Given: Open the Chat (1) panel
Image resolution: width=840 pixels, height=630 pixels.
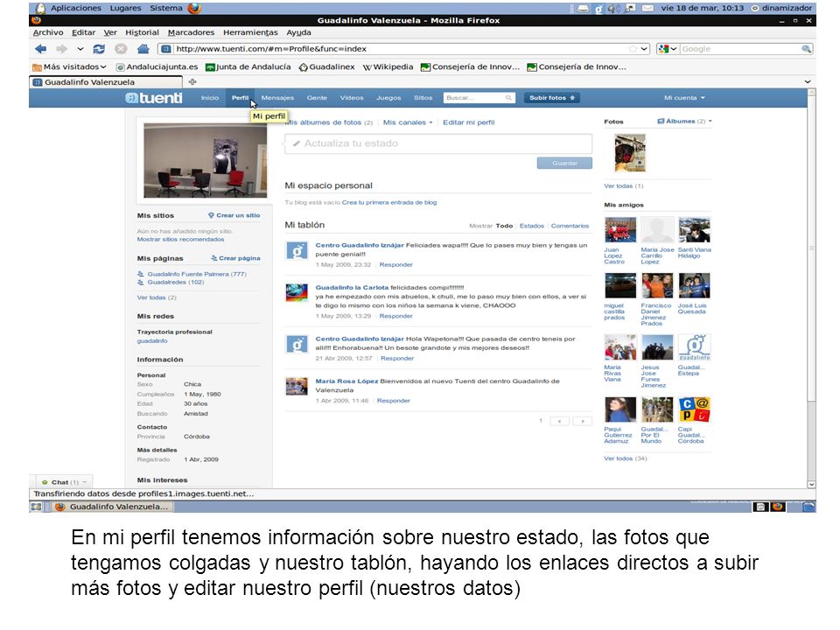Looking at the screenshot, I should pyautogui.click(x=65, y=482).
